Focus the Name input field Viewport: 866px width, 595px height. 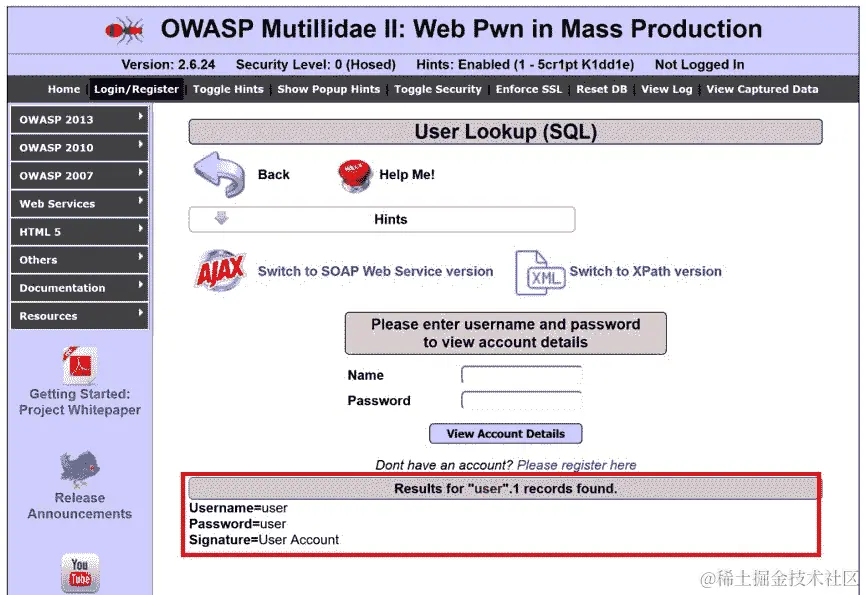[x=521, y=375]
